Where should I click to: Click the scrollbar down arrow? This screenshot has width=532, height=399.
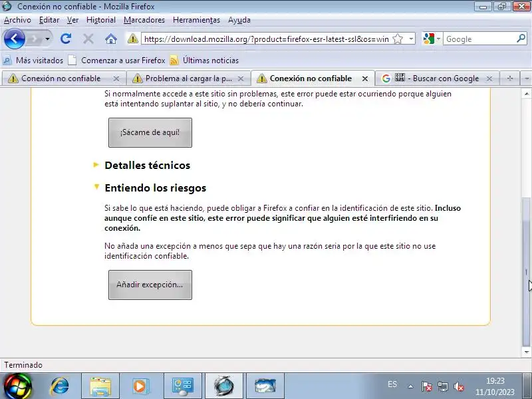tap(527, 352)
